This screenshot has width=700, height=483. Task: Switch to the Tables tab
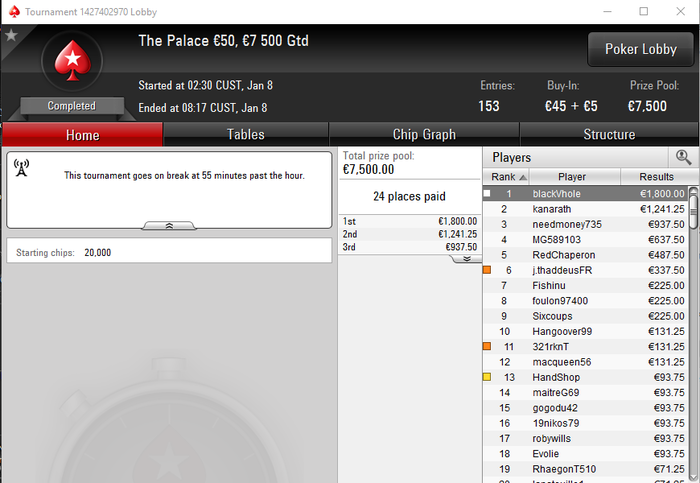[x=246, y=134]
